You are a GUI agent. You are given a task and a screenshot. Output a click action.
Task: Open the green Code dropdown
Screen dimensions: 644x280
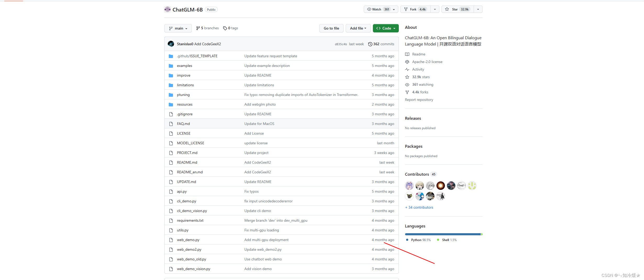[x=386, y=28]
